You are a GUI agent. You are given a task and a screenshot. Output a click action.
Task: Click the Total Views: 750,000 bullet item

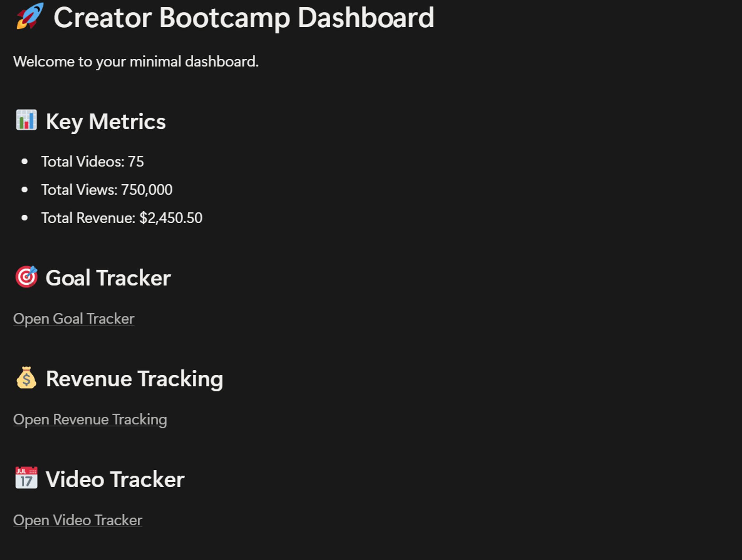coord(107,190)
